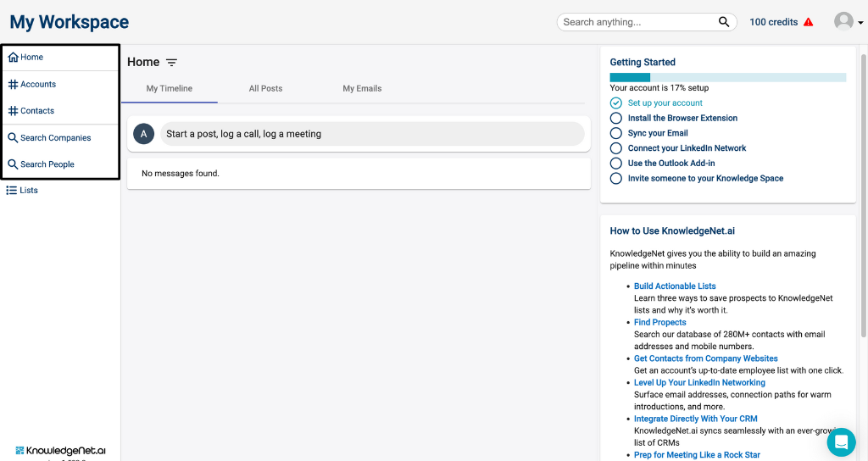The height and width of the screenshot is (461, 868).
Task: Click the Search People magnifier icon
Action: coord(13,164)
